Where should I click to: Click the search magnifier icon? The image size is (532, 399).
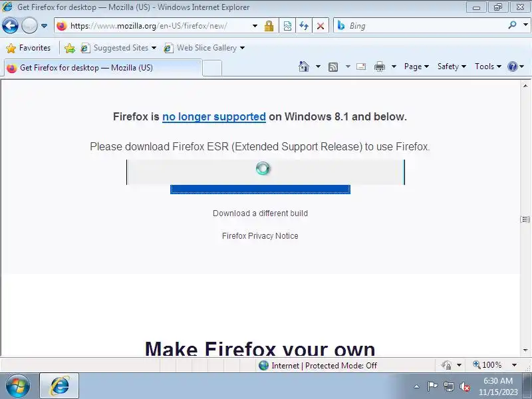[x=512, y=25]
